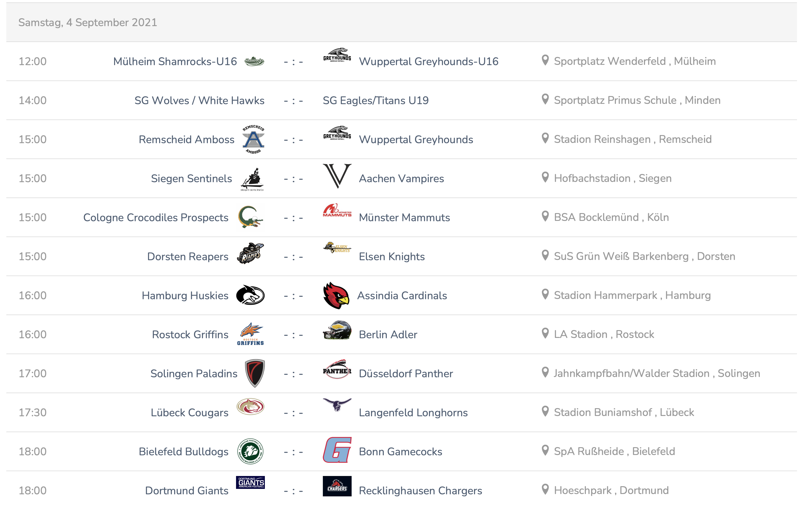Viewport: 812px width, 506px height.
Task: Open the Düsseldorf Panther team link
Action: pyautogui.click(x=405, y=373)
